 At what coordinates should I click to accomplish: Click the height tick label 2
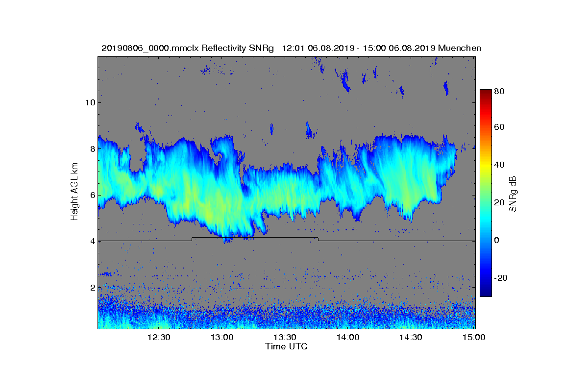click(x=92, y=287)
